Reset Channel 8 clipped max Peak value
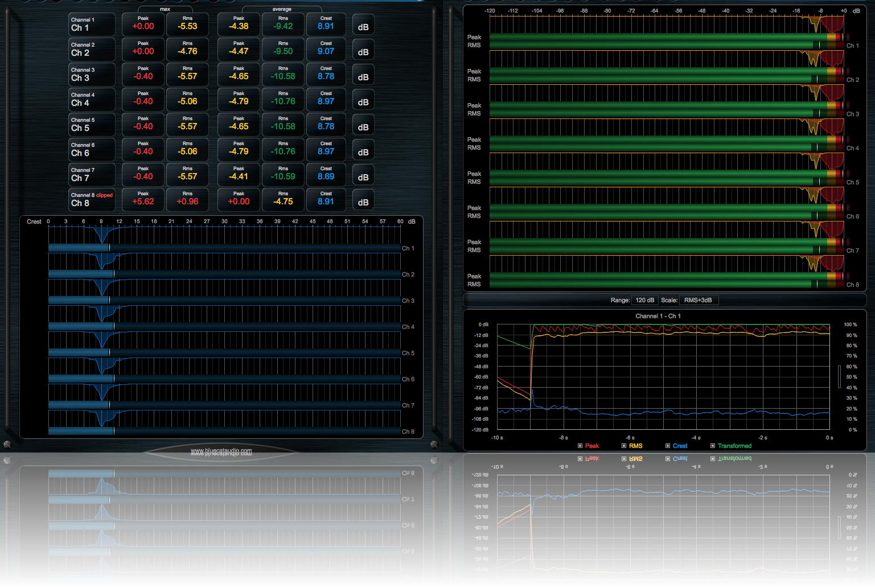 pyautogui.click(x=143, y=200)
